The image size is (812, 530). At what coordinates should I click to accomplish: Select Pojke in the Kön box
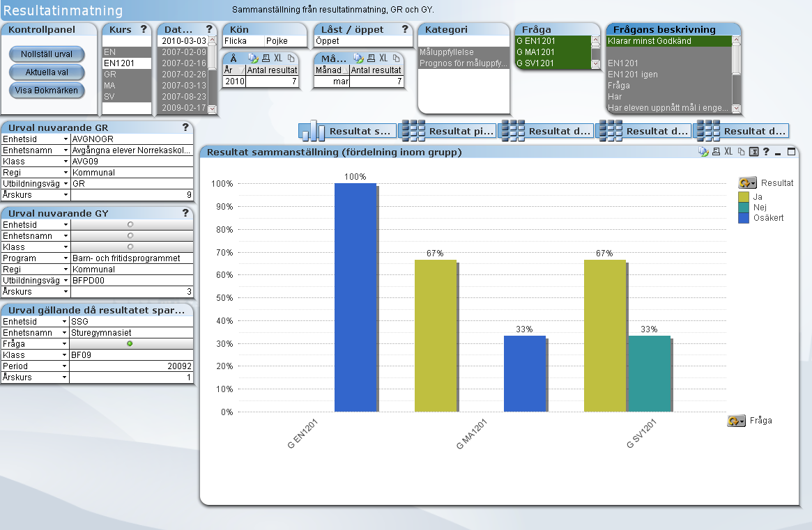point(286,41)
